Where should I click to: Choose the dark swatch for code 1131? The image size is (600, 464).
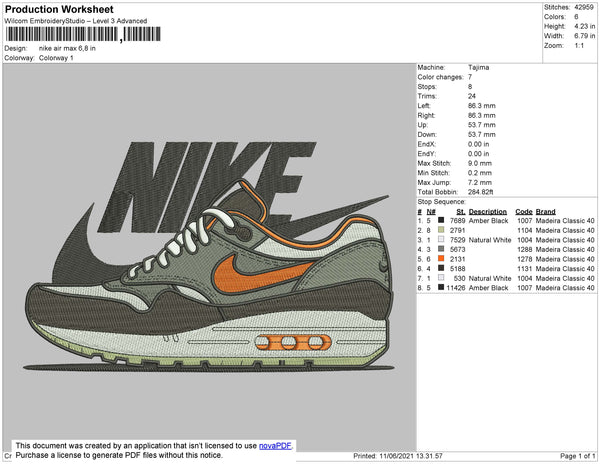(441, 268)
